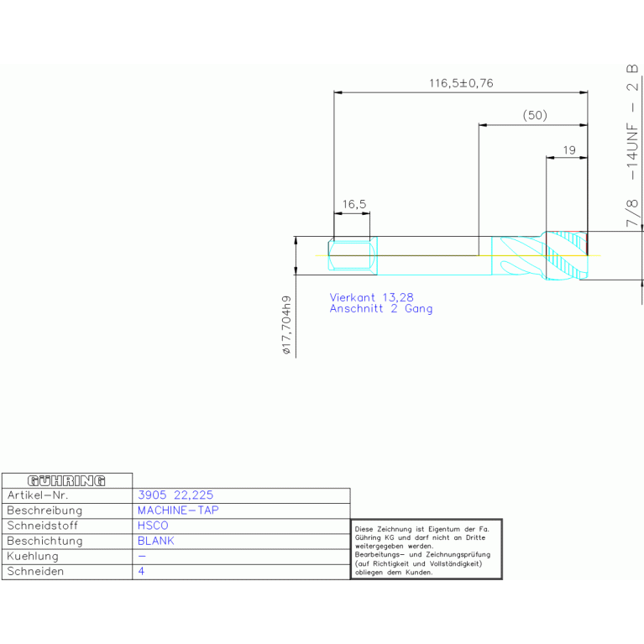Image resolution: width=644 pixels, height=644 pixels.
Task: Select the Schneiden value 4
Action: [x=141, y=571]
